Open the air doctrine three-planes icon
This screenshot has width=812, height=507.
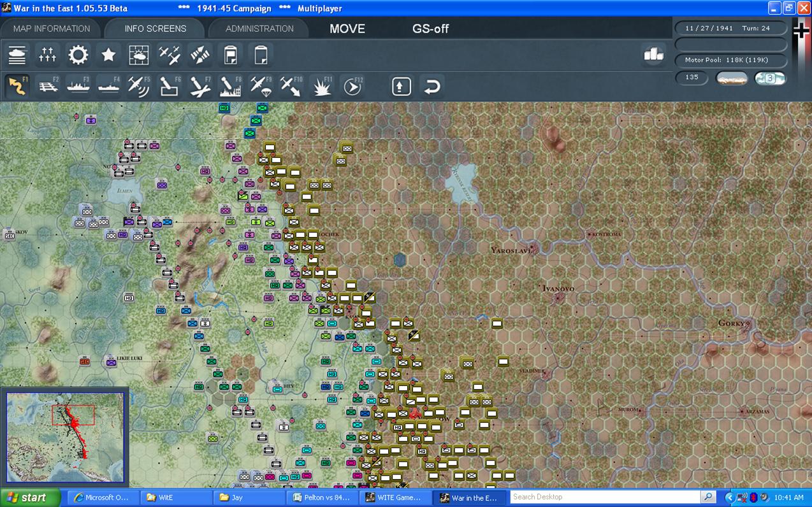pos(170,55)
